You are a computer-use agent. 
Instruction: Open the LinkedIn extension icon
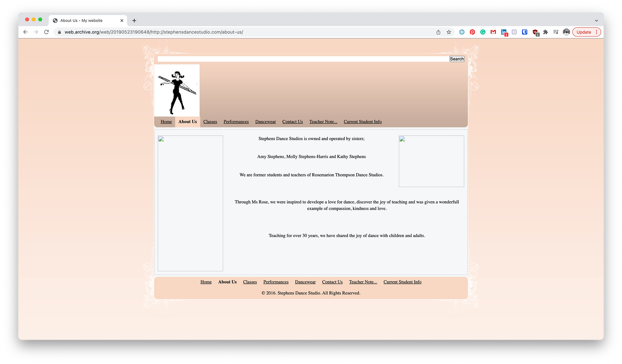coord(504,32)
